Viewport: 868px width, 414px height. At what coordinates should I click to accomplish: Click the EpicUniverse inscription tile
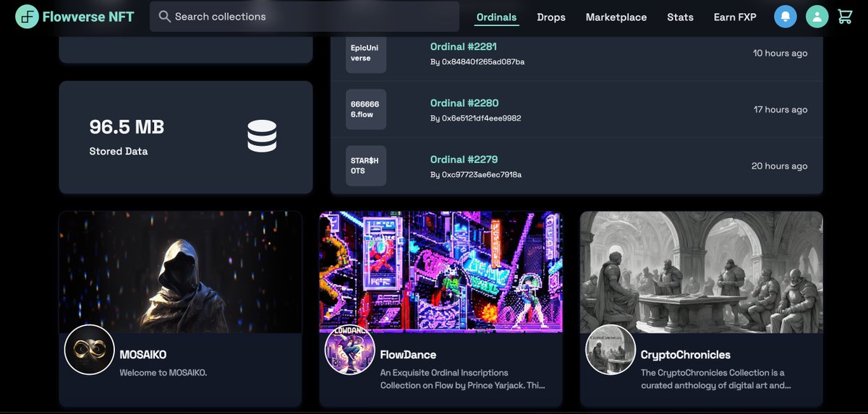click(x=366, y=53)
